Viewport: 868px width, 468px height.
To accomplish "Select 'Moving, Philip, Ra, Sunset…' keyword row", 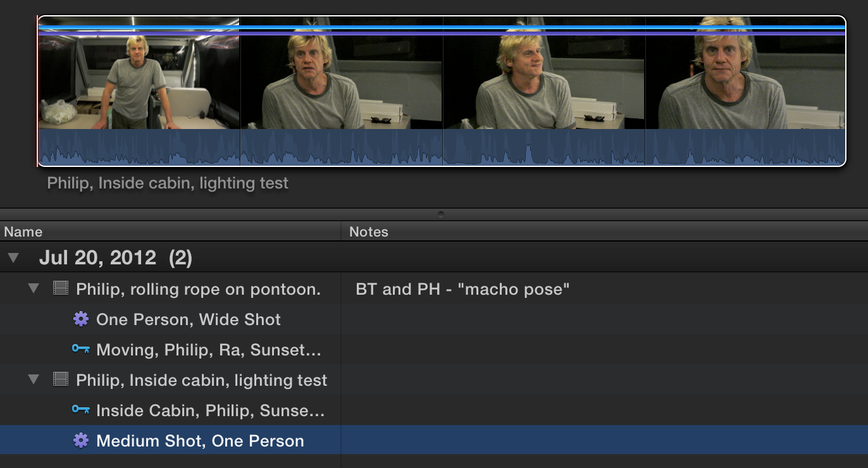I will pyautogui.click(x=434, y=350).
